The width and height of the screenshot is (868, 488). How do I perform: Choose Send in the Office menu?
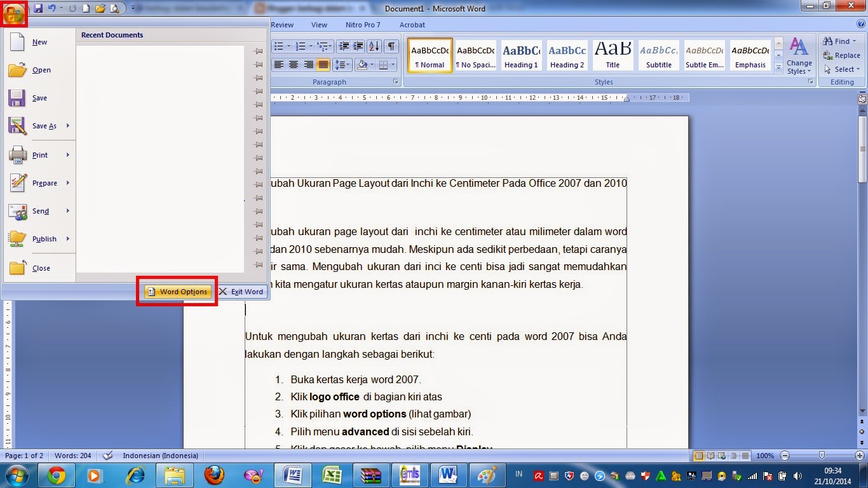tap(39, 211)
